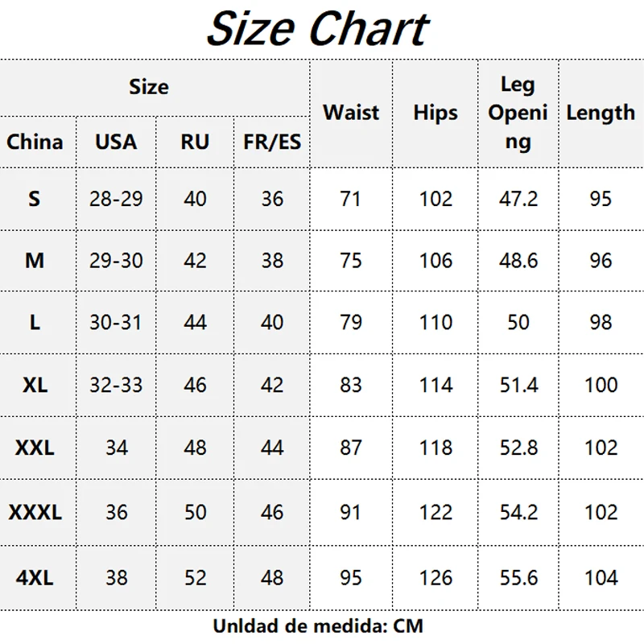Select the USA 28-29 size cell

coord(116,199)
